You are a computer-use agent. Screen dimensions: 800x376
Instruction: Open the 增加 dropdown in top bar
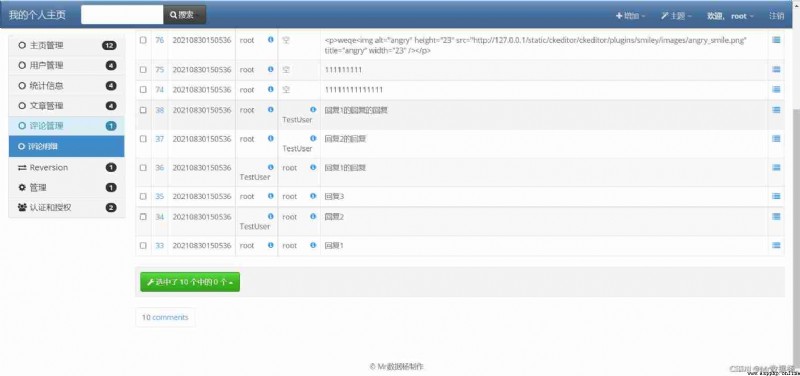[631, 16]
